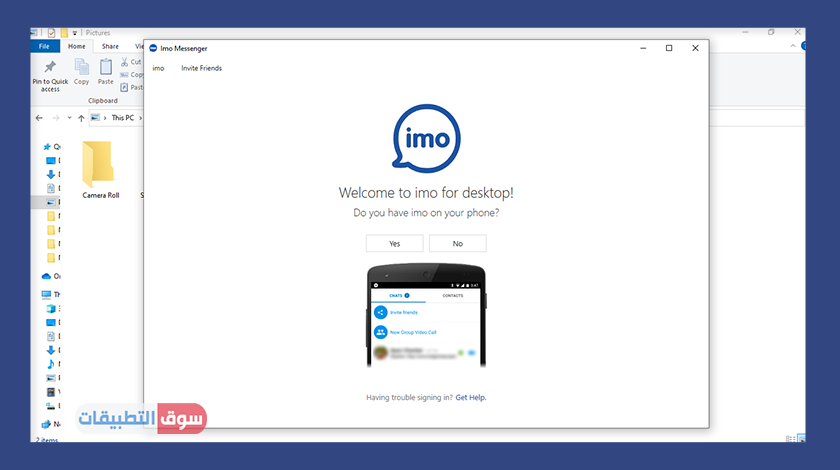Screen dimensions: 840x470
Task: Click Yes to confirm imo on phone
Action: coord(394,243)
